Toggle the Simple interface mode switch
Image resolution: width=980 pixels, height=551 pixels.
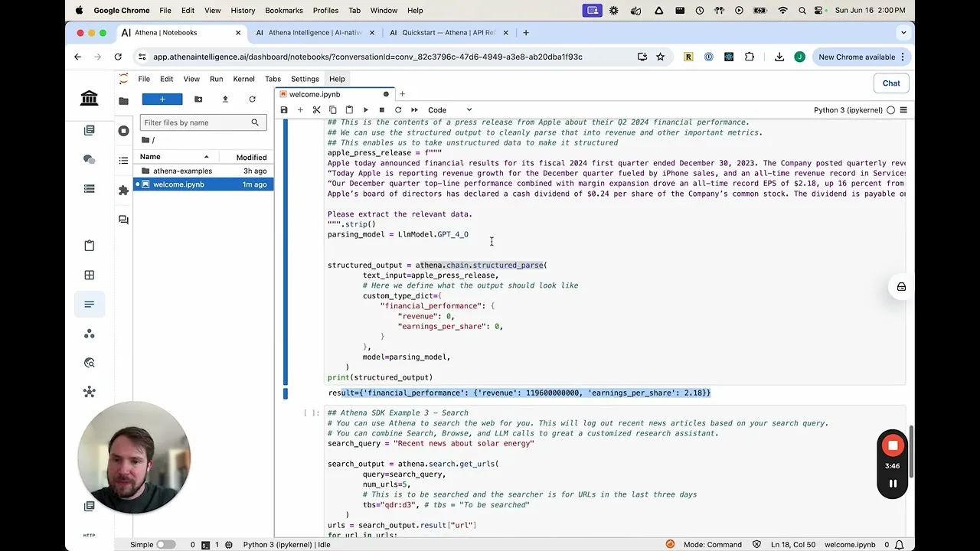[x=165, y=545]
